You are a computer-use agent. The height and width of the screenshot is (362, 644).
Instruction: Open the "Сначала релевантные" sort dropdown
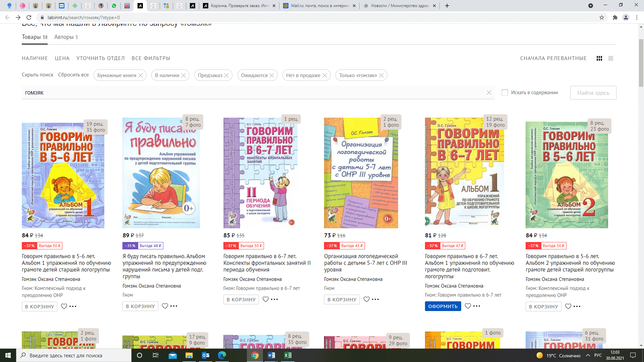pos(553,58)
